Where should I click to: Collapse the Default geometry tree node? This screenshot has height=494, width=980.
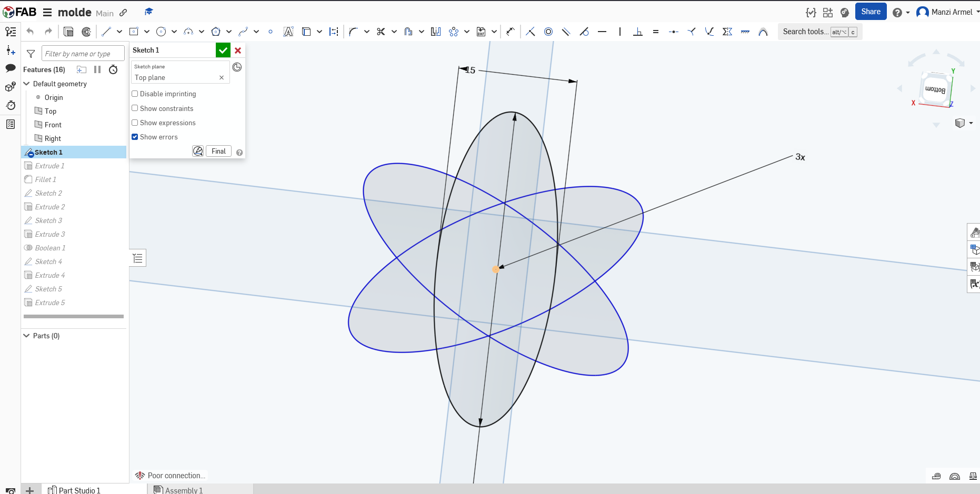[27, 84]
